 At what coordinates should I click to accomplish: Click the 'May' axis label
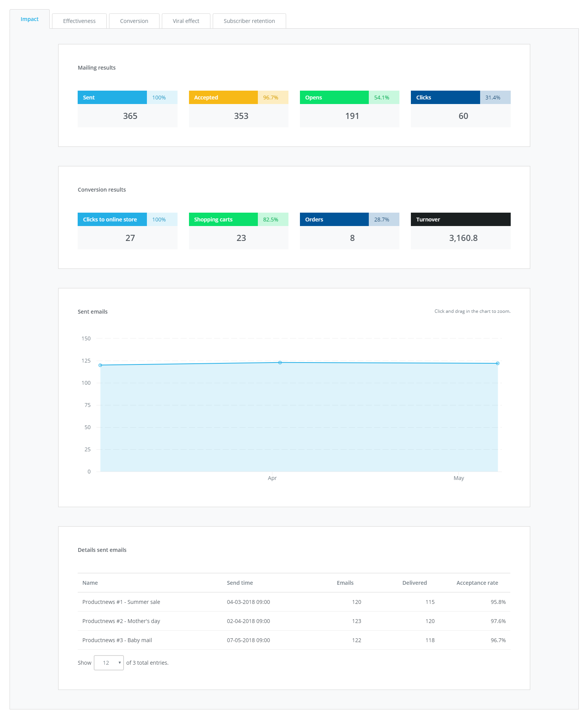pos(459,478)
